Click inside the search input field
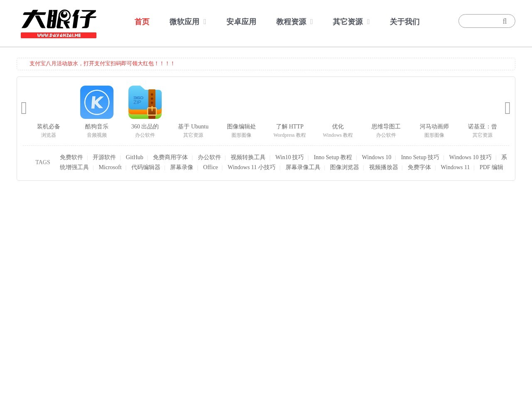The image size is (532, 399). click(x=480, y=21)
